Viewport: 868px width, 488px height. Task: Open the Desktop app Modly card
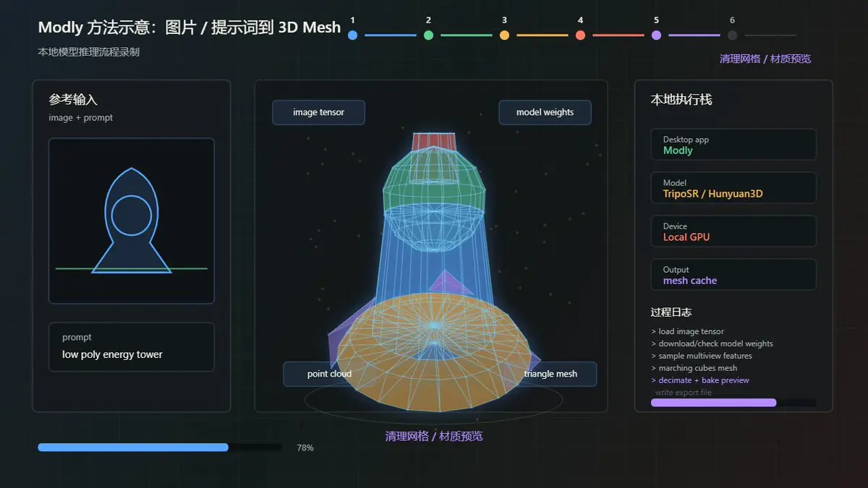733,145
